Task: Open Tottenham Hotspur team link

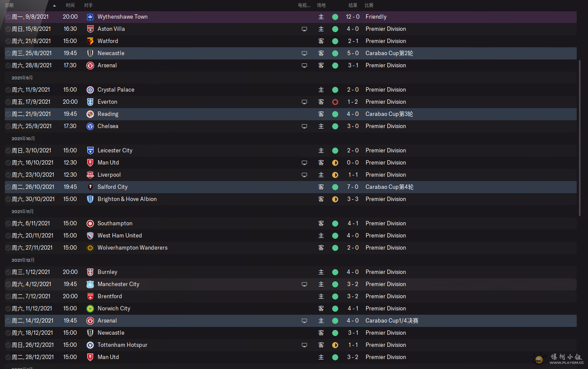Action: [122, 345]
